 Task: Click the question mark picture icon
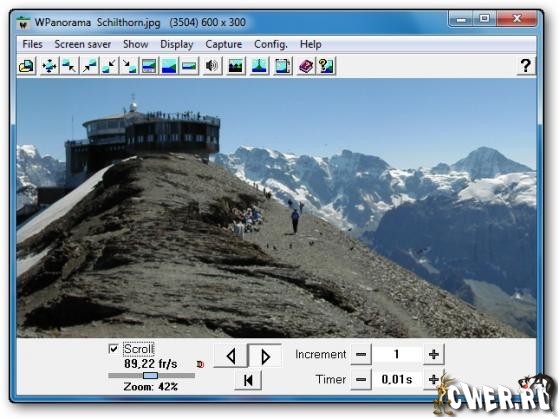[x=326, y=66]
